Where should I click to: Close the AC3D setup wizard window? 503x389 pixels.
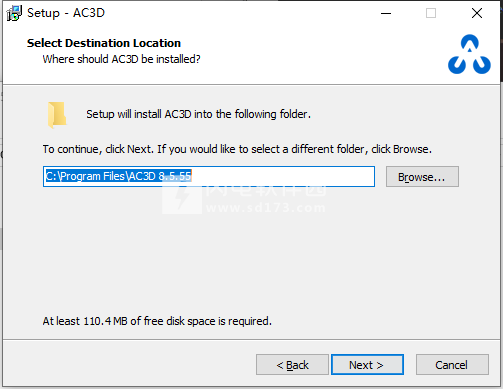(477, 13)
